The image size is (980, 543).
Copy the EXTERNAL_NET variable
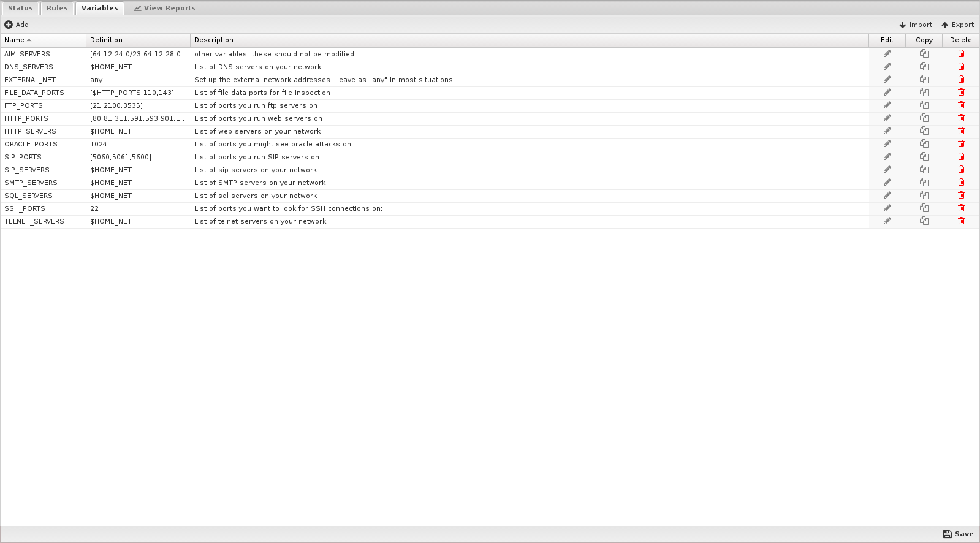tap(924, 80)
